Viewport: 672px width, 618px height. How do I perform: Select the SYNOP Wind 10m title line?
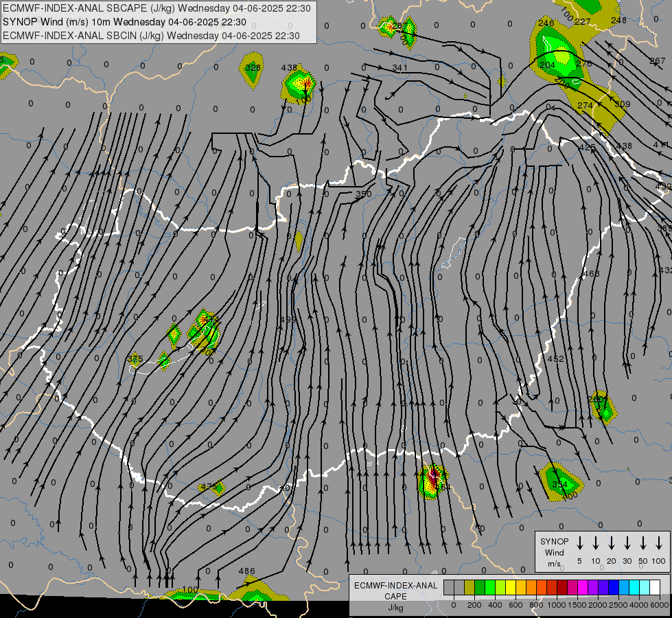(124, 22)
